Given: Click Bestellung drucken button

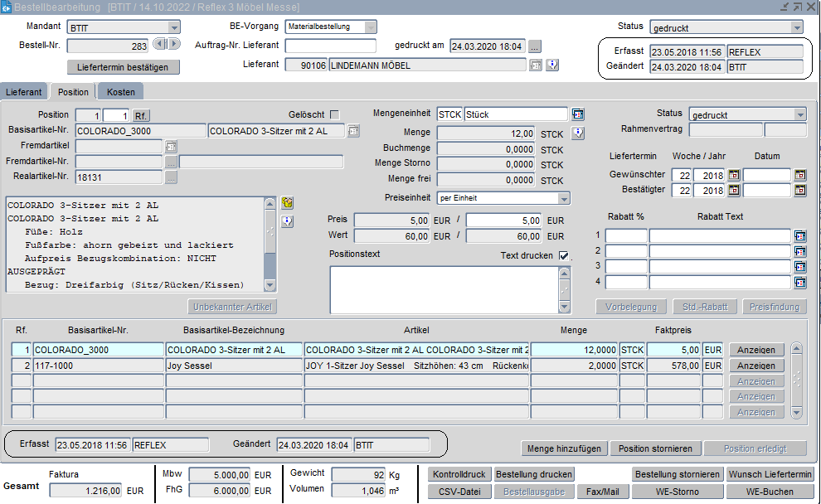Looking at the screenshot, I should (534, 475).
